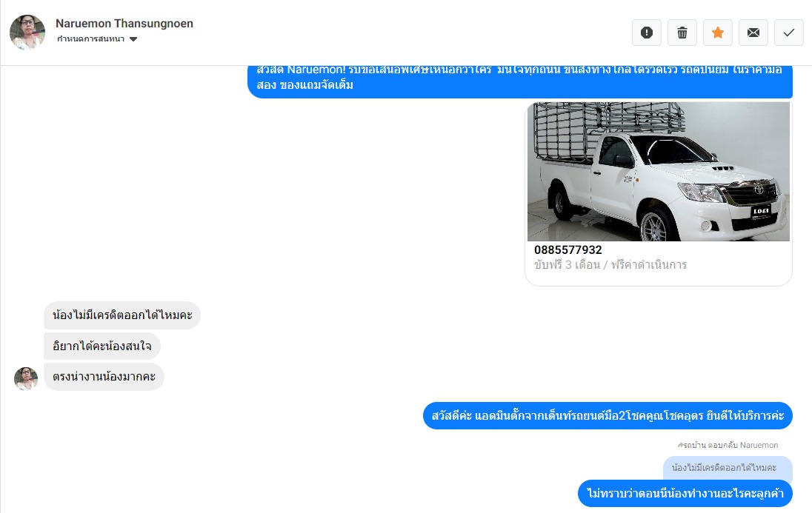
Task: Select blue message ending in ลูกค้า
Action: pyautogui.click(x=685, y=493)
